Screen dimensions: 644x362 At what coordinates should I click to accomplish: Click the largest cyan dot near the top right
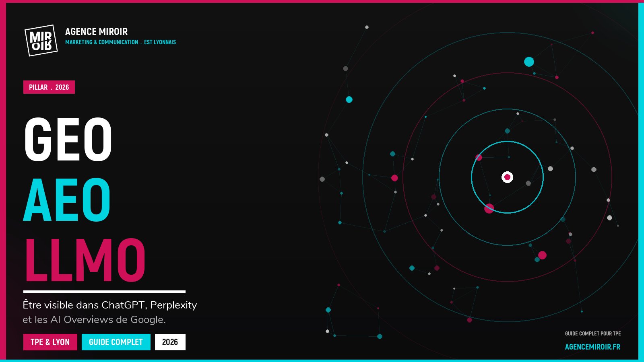(529, 62)
